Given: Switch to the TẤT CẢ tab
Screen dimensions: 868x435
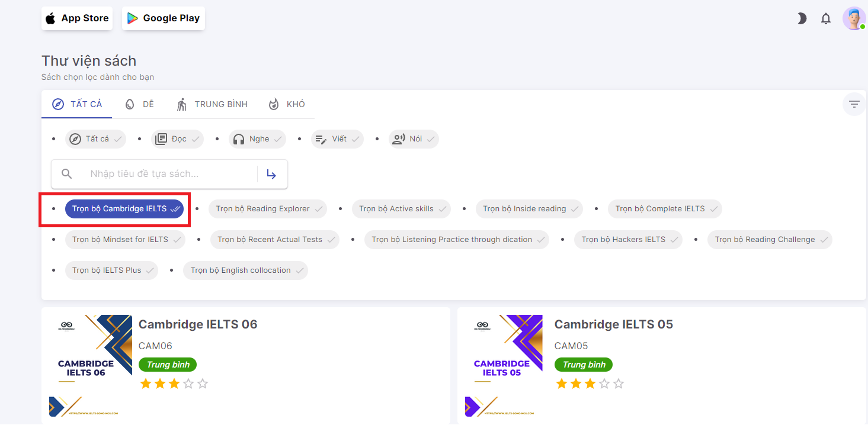Looking at the screenshot, I should (x=77, y=104).
